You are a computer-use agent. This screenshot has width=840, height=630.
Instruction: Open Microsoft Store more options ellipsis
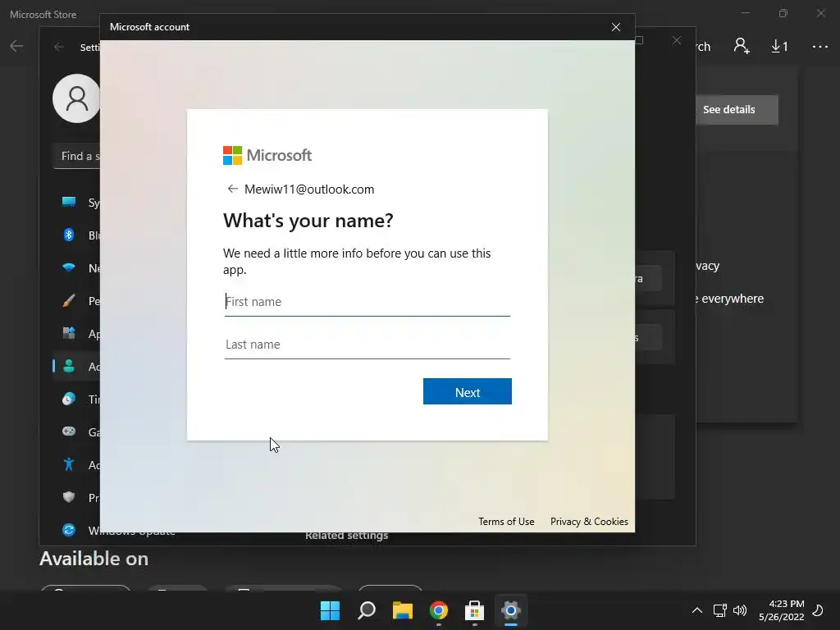point(819,47)
